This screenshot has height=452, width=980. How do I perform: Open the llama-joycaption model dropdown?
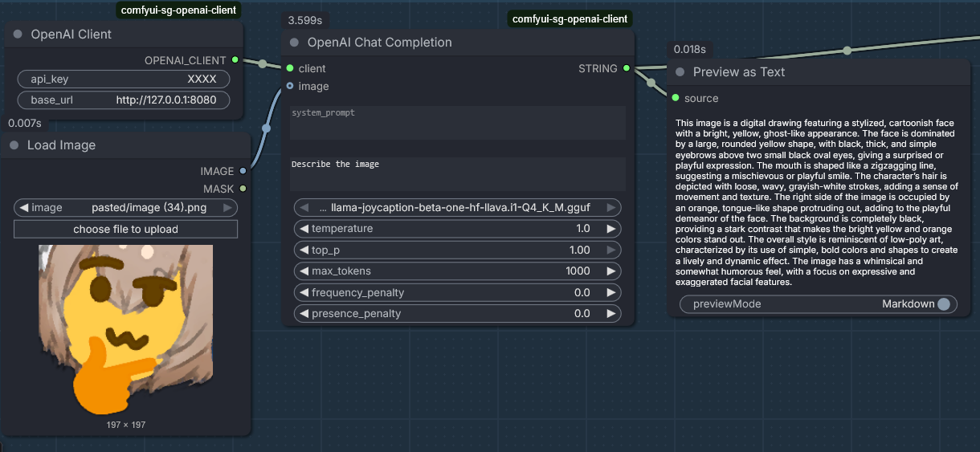coord(458,207)
